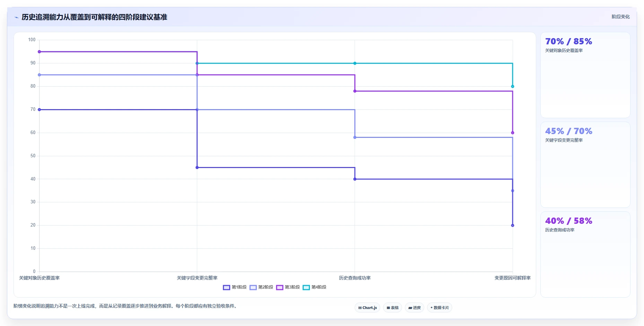
Task: Click the 数据卡片 chip
Action: click(440, 308)
